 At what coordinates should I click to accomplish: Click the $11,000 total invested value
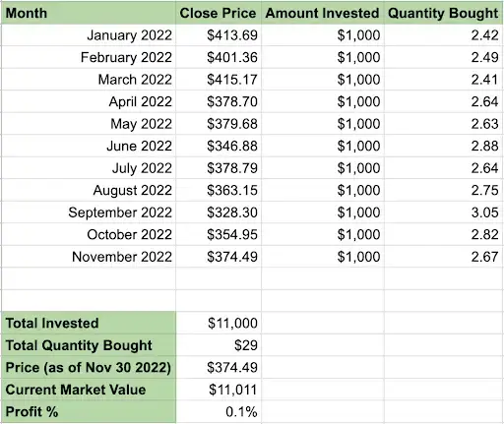(219, 323)
